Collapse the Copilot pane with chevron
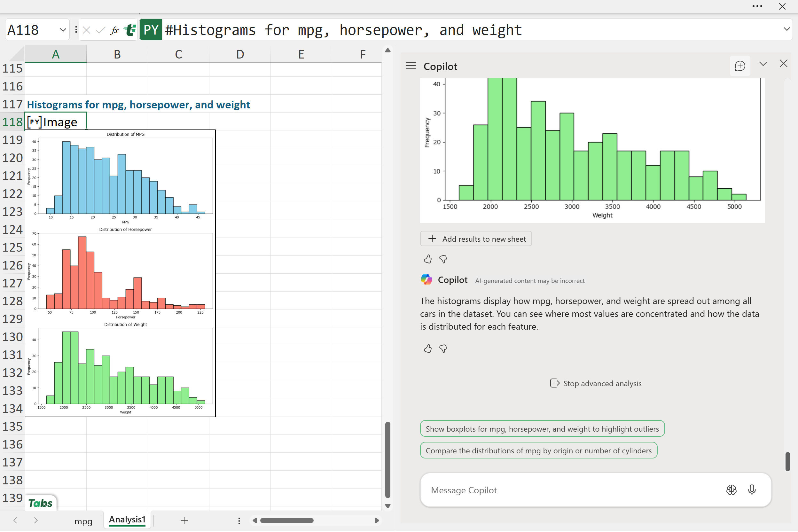798x532 pixels. [763, 64]
